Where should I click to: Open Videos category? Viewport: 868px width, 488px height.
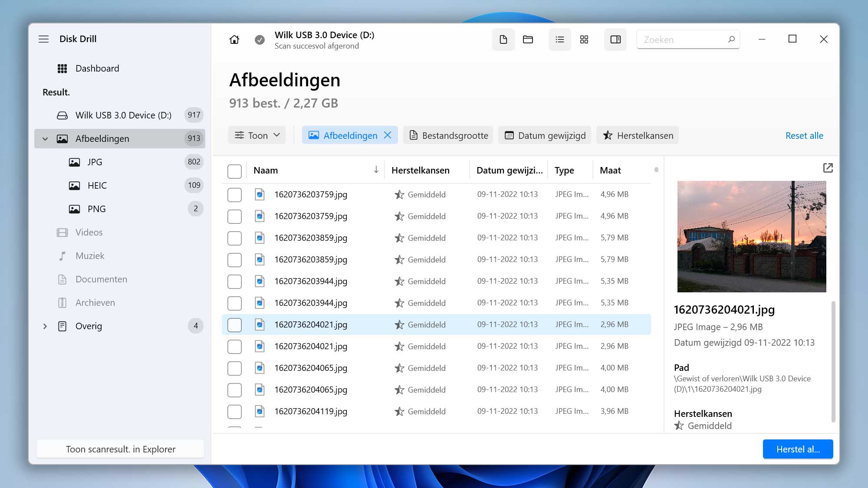(120, 233)
